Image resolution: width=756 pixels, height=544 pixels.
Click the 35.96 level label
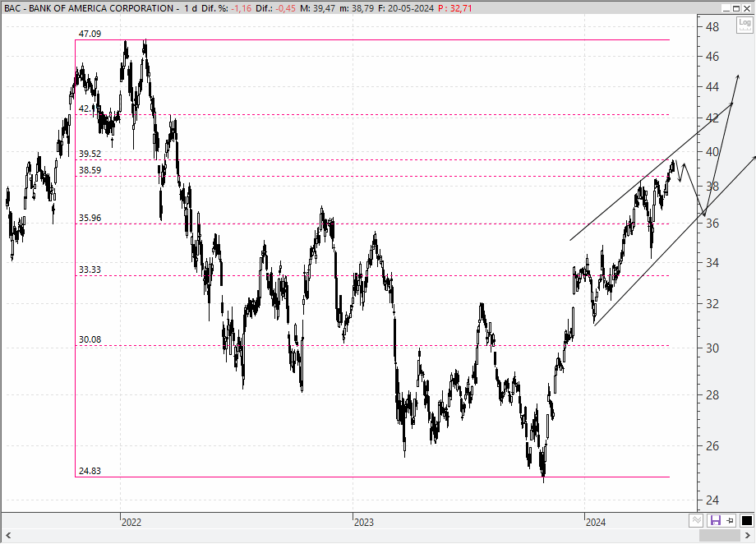click(x=90, y=218)
